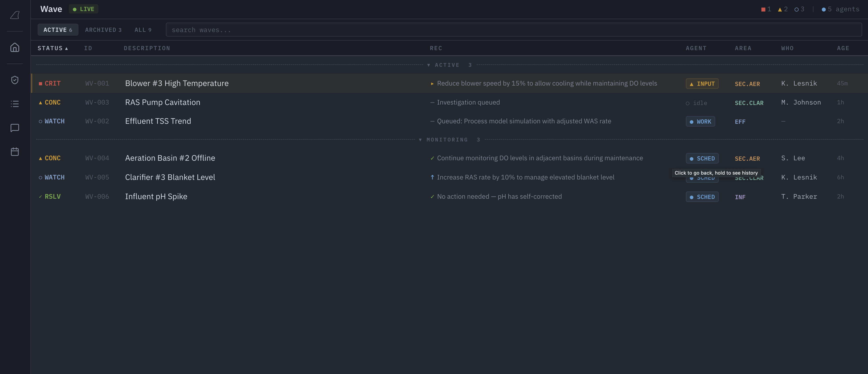Click to go back via the history tooltip
This screenshot has width=868, height=374.
716,172
